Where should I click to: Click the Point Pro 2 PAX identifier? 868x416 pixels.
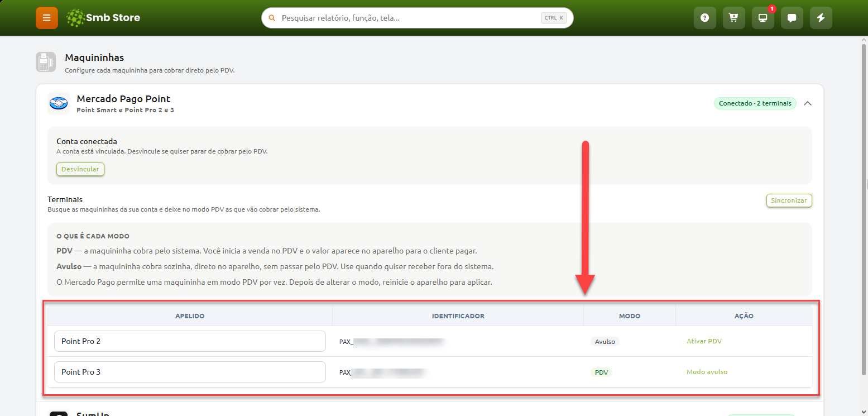(x=392, y=341)
